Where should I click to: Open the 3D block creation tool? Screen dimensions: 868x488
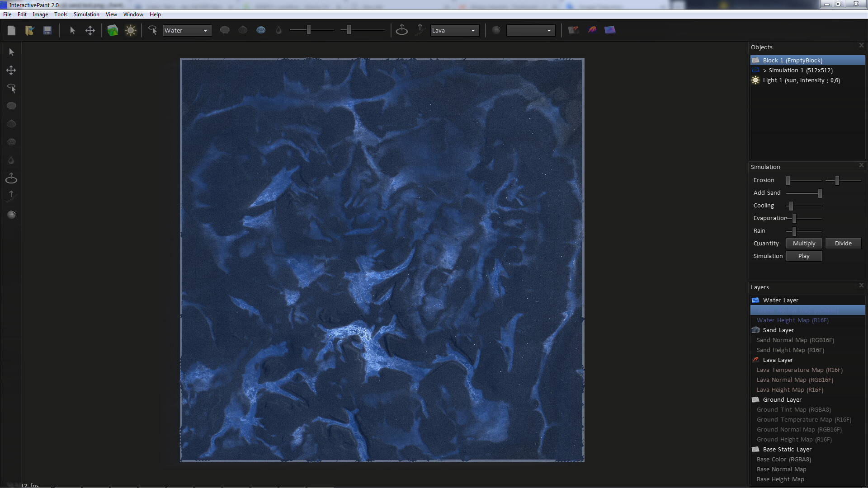click(113, 30)
